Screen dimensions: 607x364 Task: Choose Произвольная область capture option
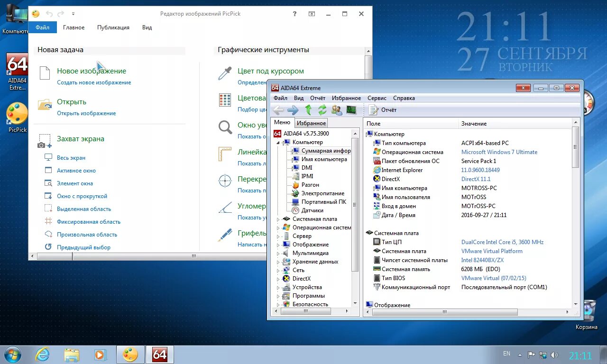tap(87, 235)
